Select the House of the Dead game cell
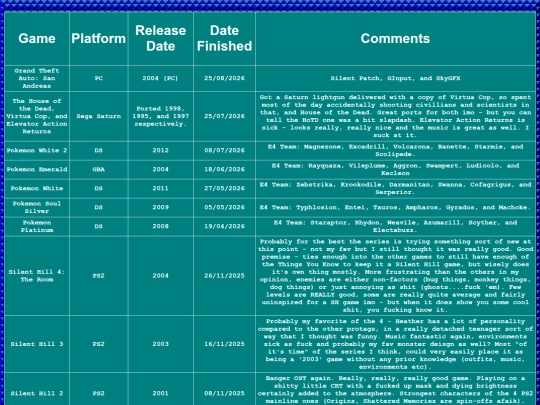Viewport: 540px width, 405px height. pyautogui.click(x=37, y=116)
